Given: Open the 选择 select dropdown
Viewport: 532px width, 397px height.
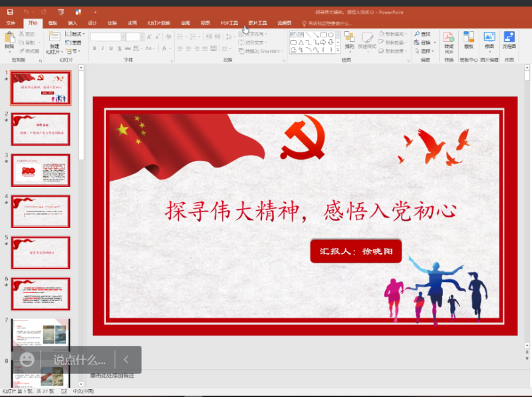Looking at the screenshot, I should [425, 51].
